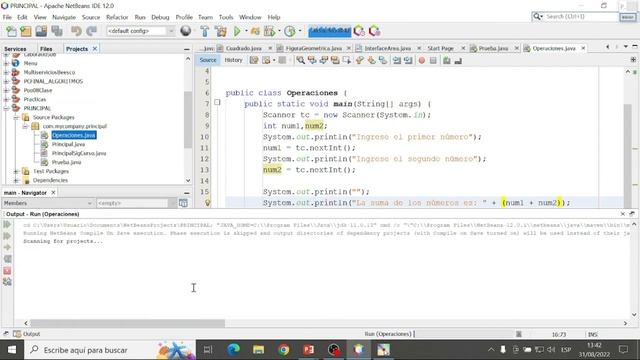The image size is (640, 360).
Task: Collapse the Source Packages node
Action: (16, 117)
